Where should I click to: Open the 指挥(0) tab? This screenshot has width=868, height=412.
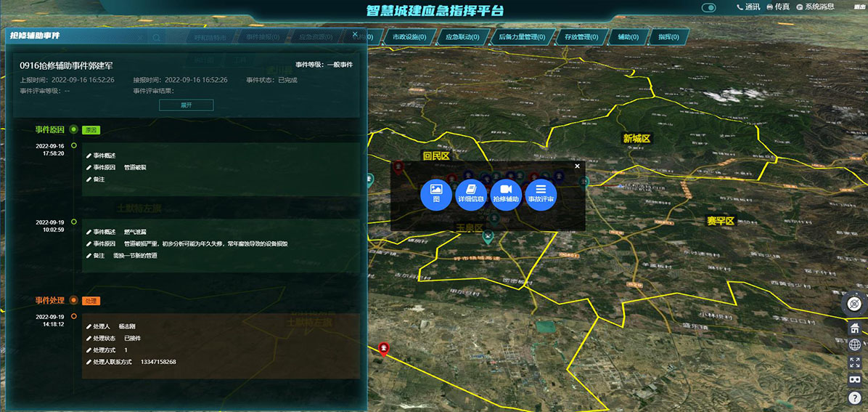[x=669, y=37]
